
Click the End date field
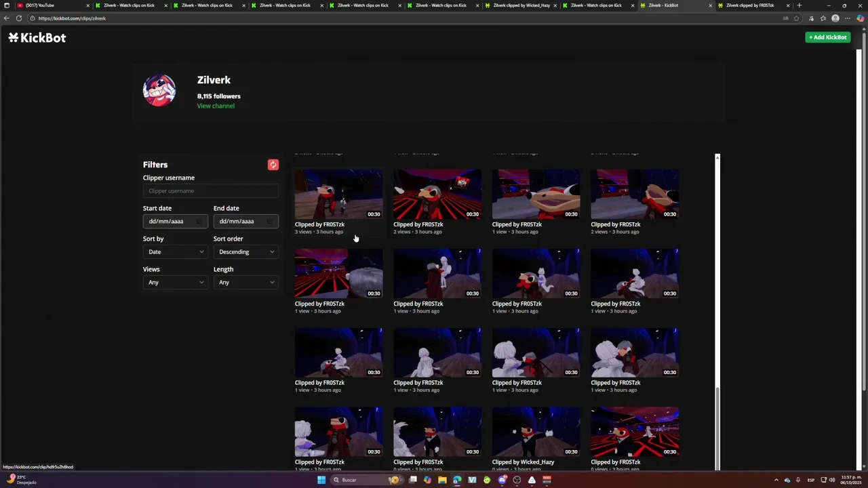[x=245, y=222]
